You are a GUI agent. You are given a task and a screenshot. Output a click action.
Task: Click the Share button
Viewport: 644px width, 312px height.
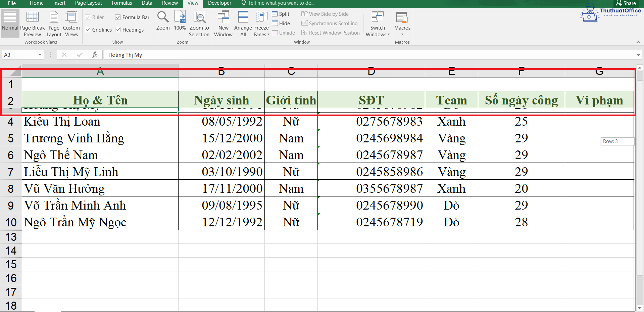pyautogui.click(x=626, y=3)
